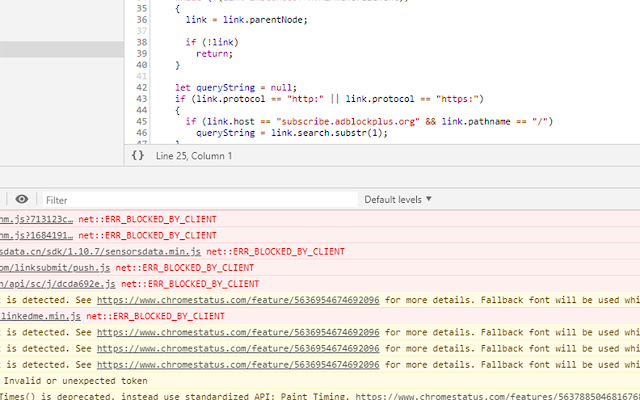Open the linksubmit/push.js source link
The image size is (640, 400).
(x=55, y=267)
